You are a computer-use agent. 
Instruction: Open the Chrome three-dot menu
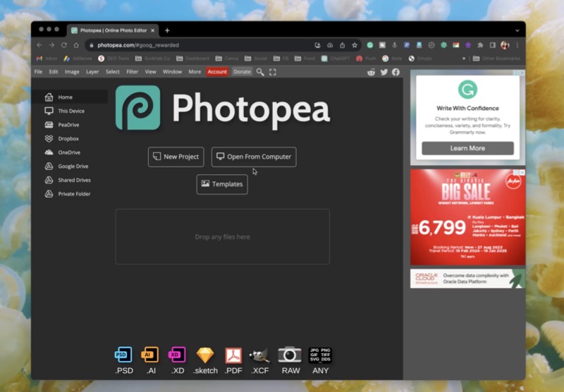click(x=517, y=45)
